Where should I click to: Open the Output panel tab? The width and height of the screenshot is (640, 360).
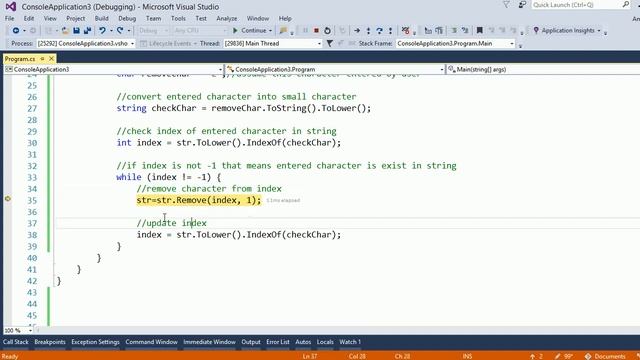pos(251,342)
